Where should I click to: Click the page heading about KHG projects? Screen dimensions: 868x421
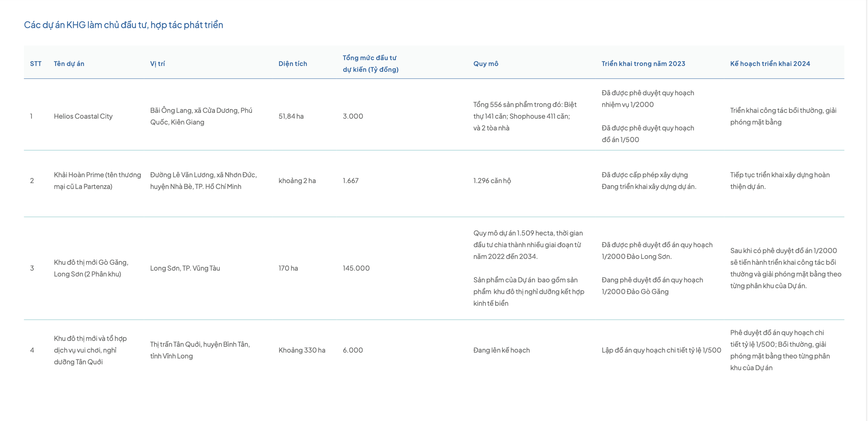point(123,25)
